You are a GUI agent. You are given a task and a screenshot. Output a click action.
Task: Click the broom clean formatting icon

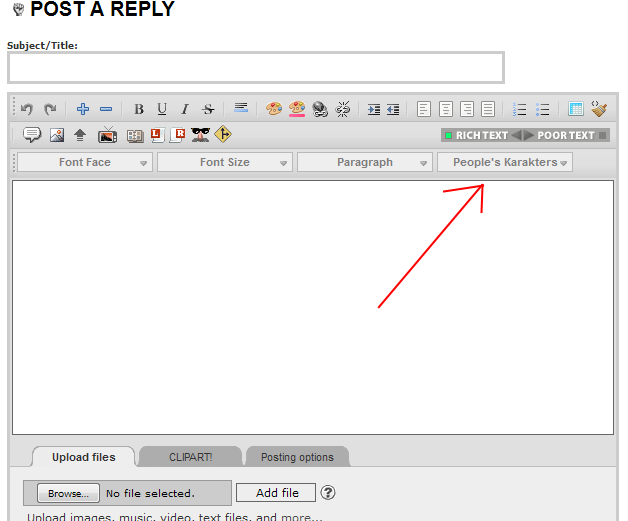599,109
